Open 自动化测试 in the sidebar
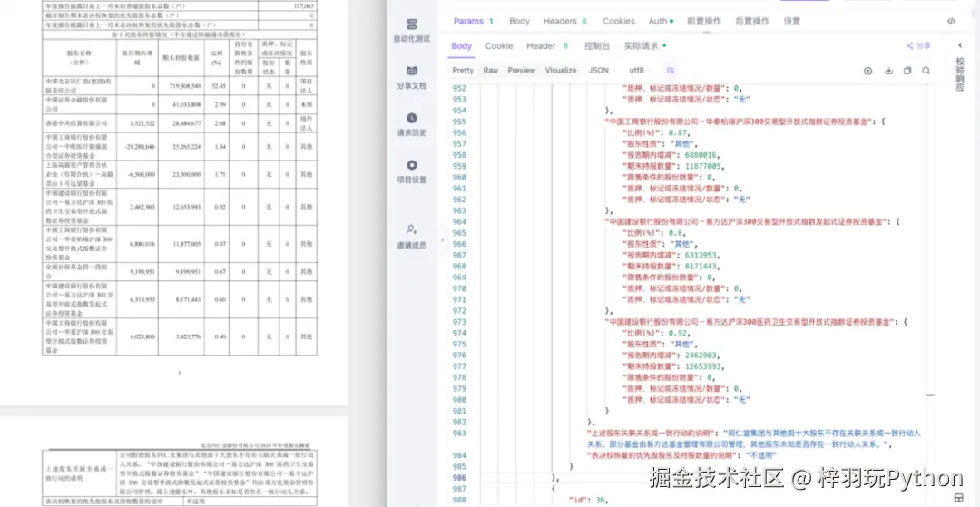 (411, 29)
